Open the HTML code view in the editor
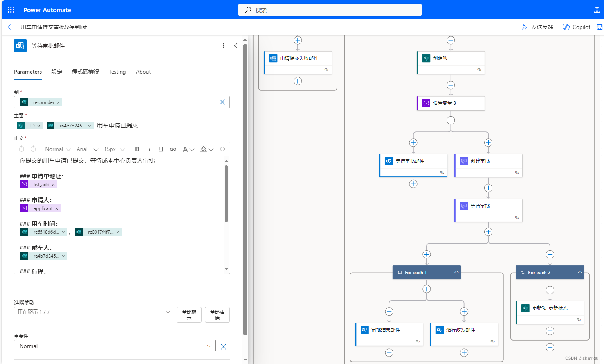The image size is (604, 364). click(222, 149)
